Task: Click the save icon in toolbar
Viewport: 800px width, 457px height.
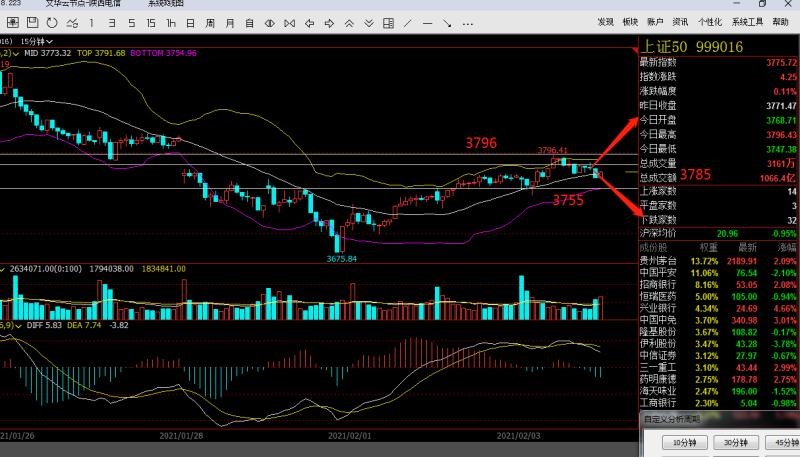Action: (33, 22)
